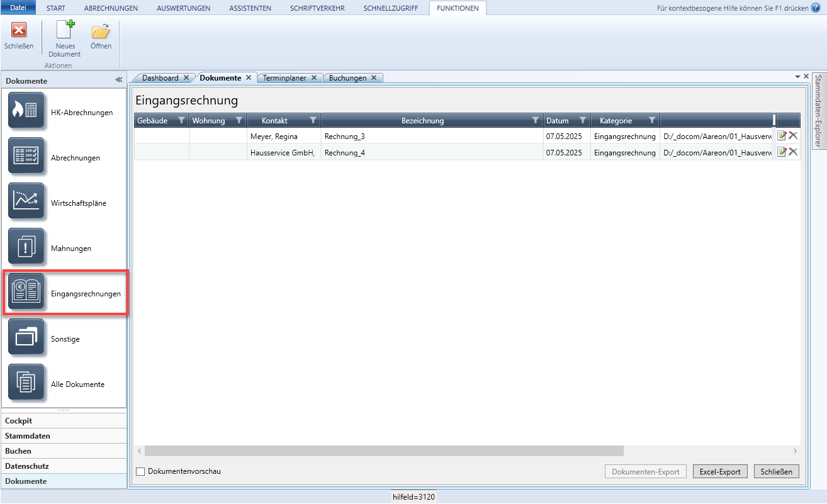
Task: Expand the Stammdaten navigation section
Action: pos(28,436)
